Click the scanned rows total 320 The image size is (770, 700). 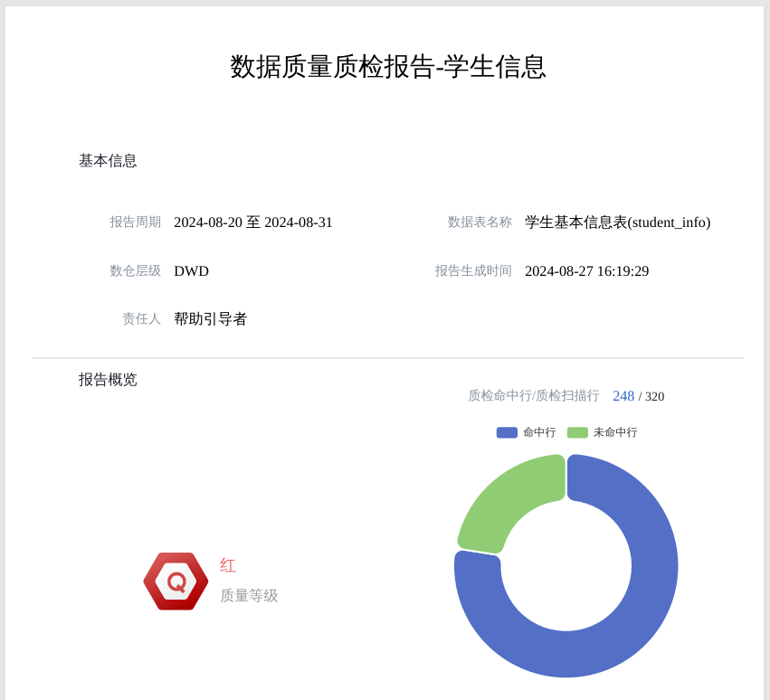click(x=654, y=397)
